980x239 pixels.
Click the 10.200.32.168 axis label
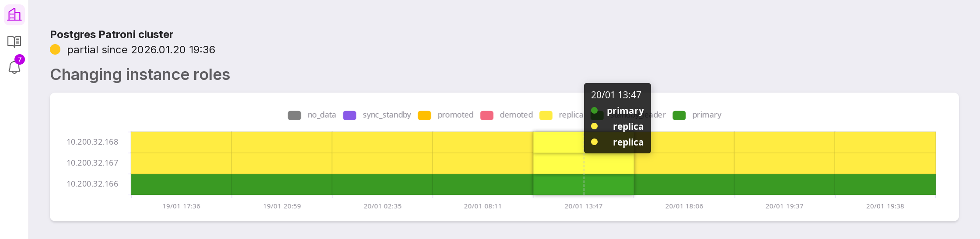click(x=92, y=142)
